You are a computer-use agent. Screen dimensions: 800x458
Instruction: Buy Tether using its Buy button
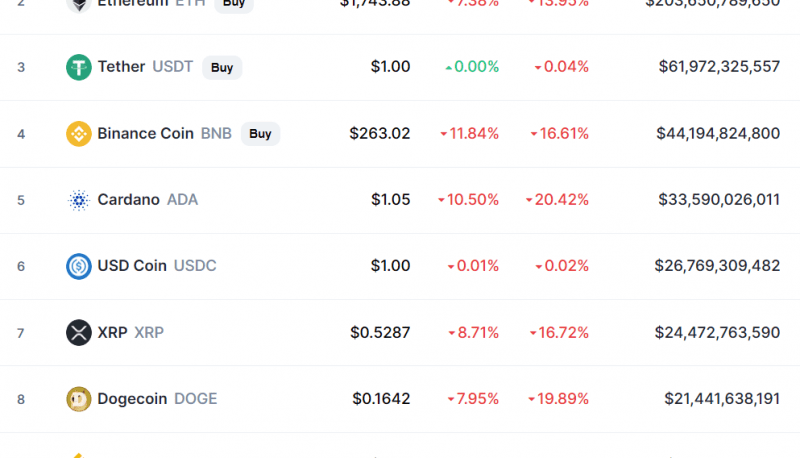click(222, 67)
